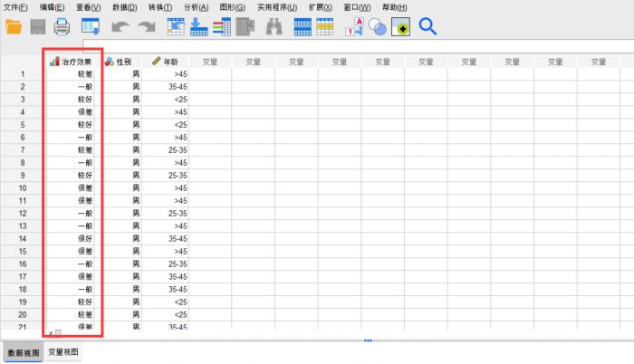Open the 转换(T) menu

[x=160, y=7]
